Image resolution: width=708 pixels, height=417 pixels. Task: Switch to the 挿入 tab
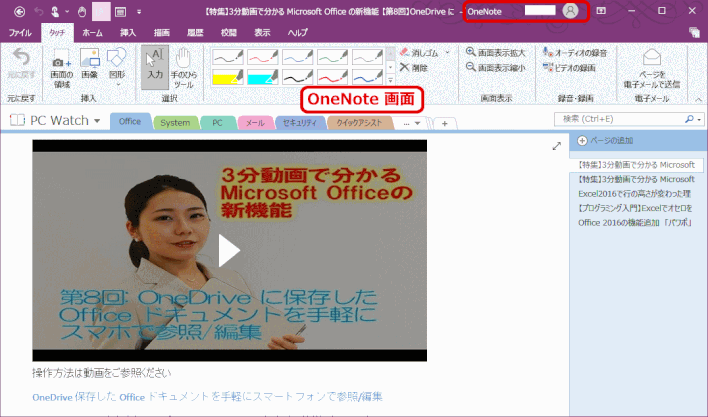pos(128,32)
